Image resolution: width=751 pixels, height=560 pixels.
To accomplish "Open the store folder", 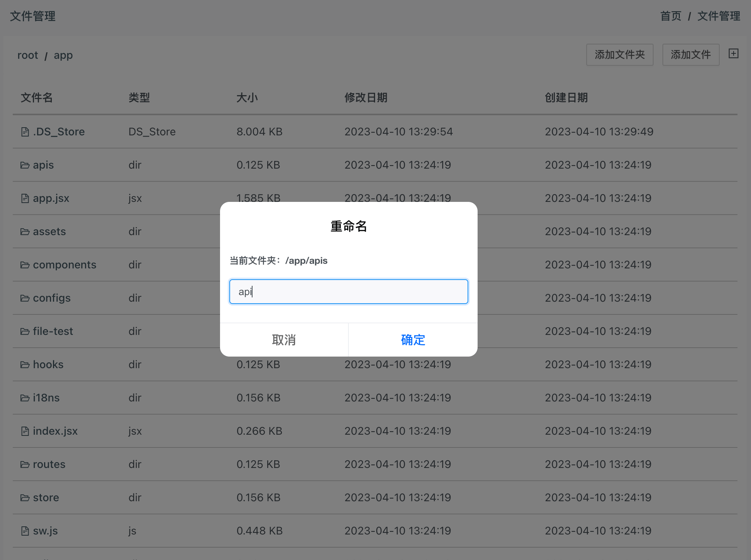I will click(x=46, y=497).
